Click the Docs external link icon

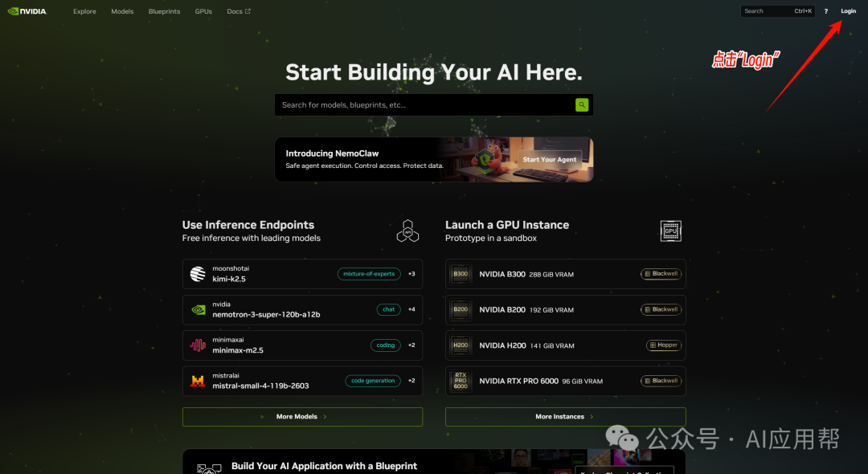click(248, 11)
